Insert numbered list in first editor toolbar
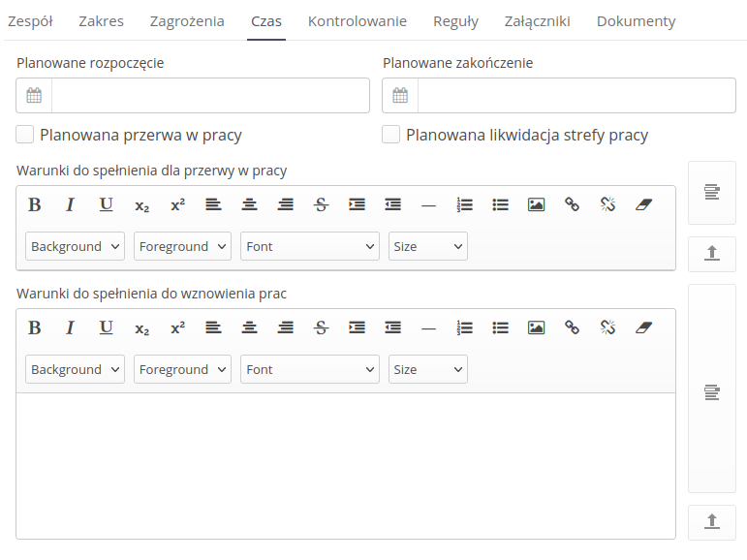 (465, 204)
